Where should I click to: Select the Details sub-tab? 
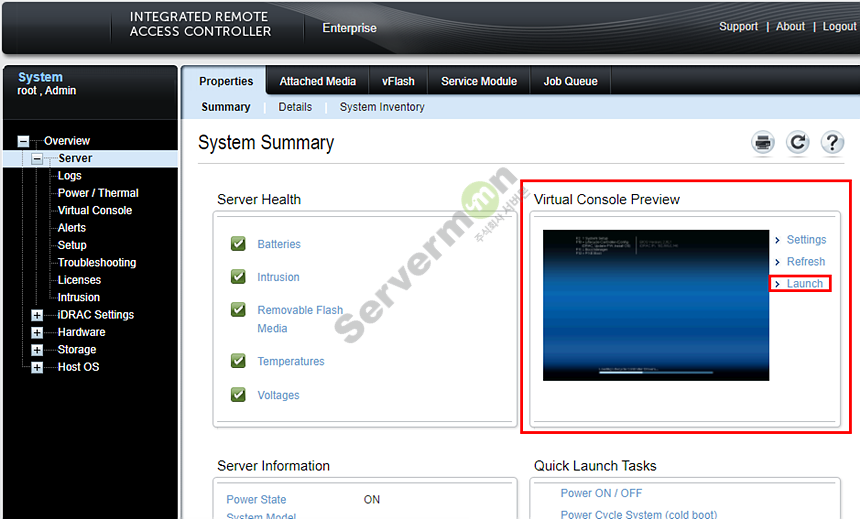pos(295,107)
